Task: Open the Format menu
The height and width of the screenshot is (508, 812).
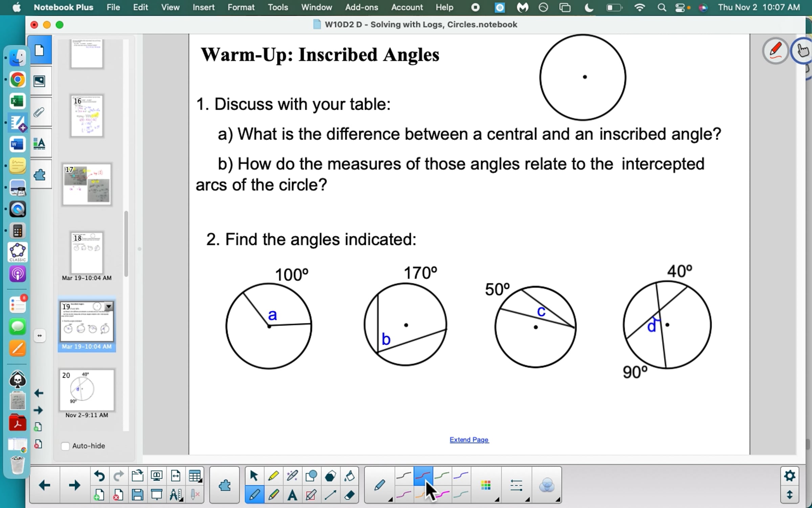Action: pos(241,7)
